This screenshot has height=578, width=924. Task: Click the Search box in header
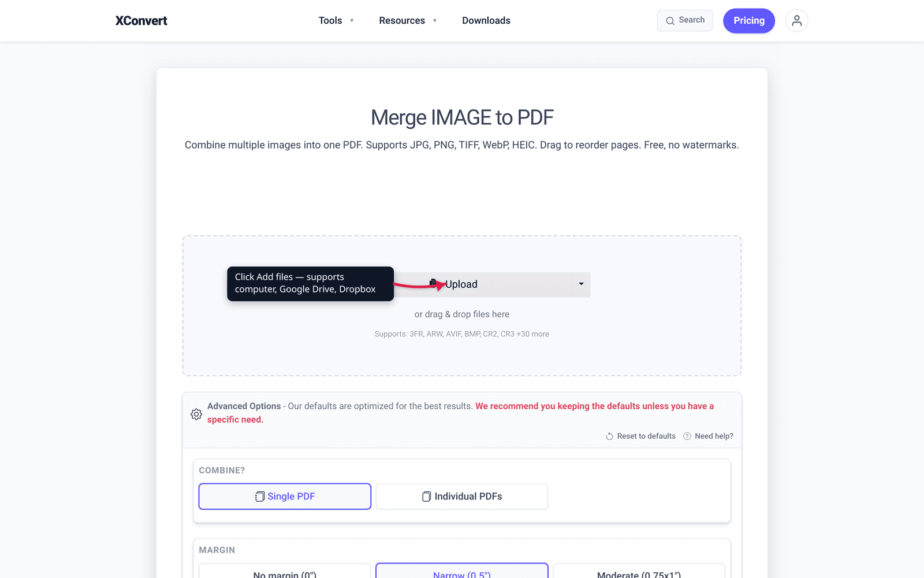(x=685, y=20)
